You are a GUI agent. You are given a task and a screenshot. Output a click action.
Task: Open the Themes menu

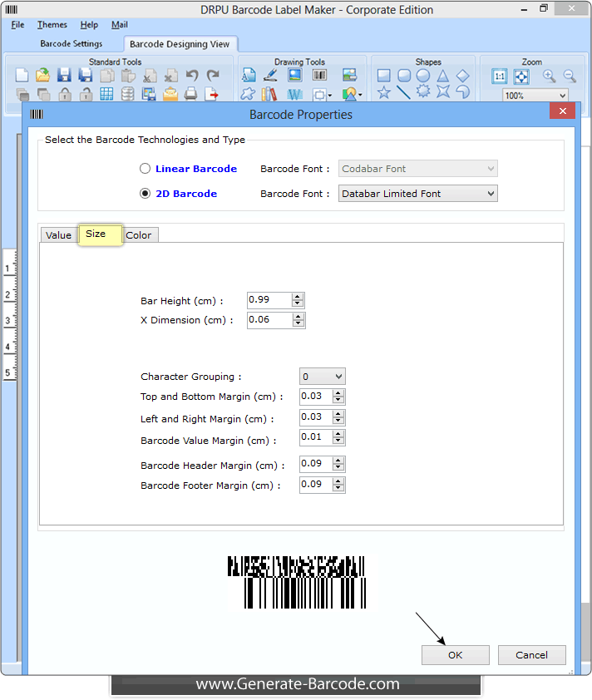[52, 25]
